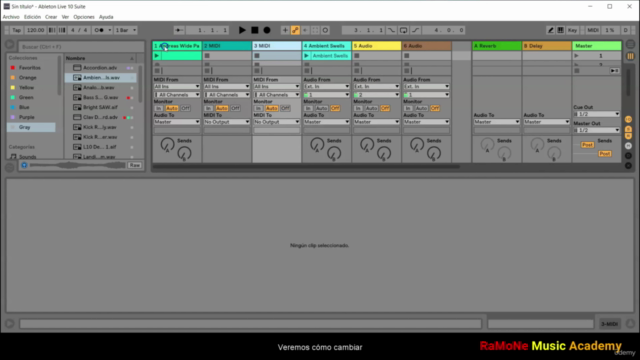
Task: Toggle the first Post button on Master
Action: click(x=587, y=145)
